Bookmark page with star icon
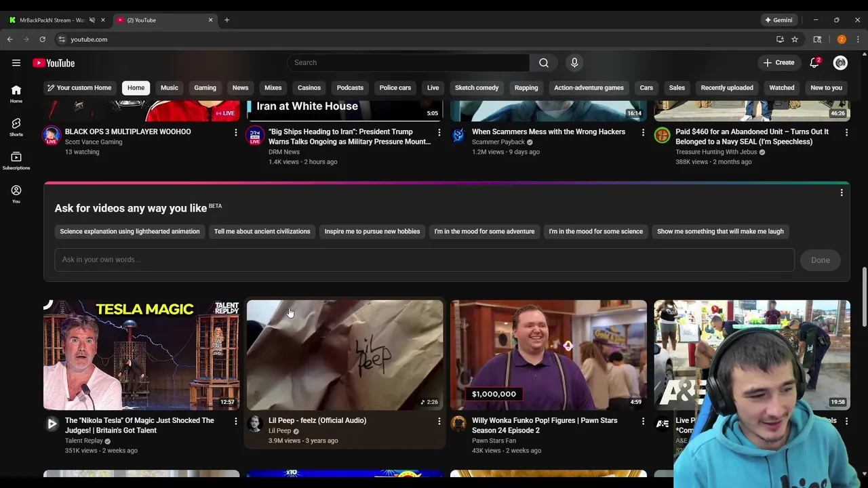The width and height of the screenshot is (868, 488). (x=795, y=39)
